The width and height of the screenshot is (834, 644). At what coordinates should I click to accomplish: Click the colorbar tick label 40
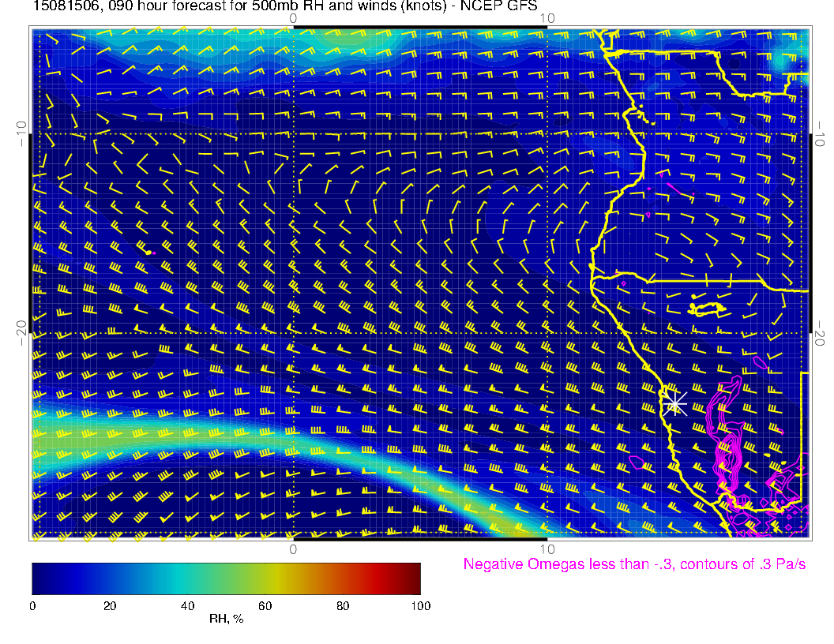pyautogui.click(x=187, y=606)
